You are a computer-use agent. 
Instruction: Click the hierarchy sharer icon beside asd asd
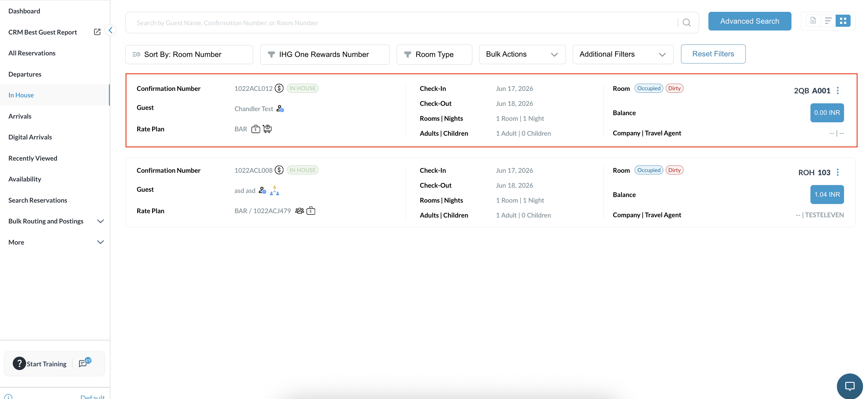[x=275, y=190]
